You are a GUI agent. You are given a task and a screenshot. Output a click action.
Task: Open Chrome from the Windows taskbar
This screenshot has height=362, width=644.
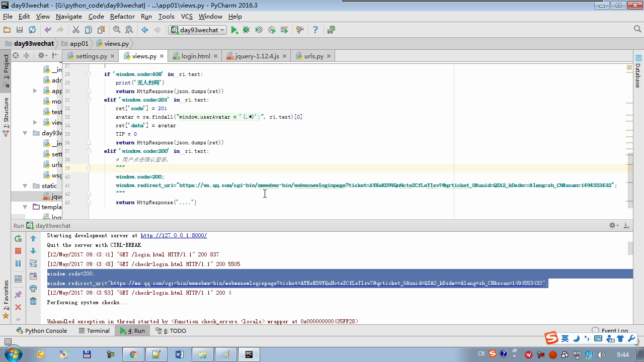pos(133,354)
